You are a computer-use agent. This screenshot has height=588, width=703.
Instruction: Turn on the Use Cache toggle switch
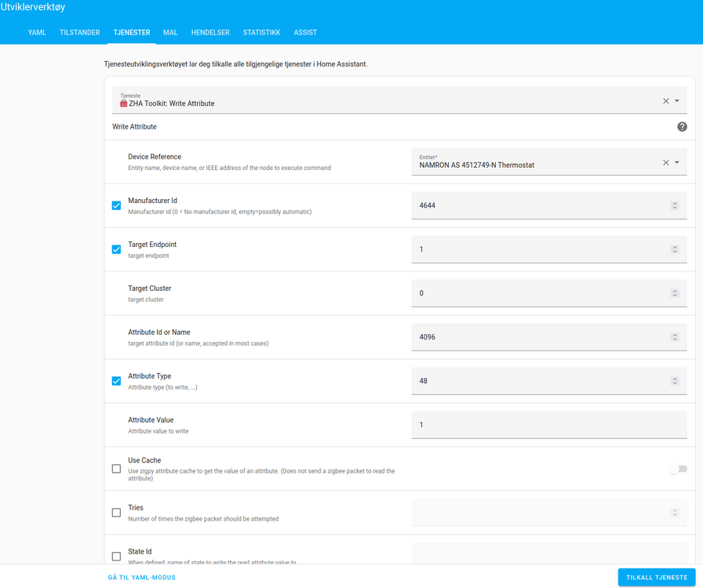(x=678, y=469)
